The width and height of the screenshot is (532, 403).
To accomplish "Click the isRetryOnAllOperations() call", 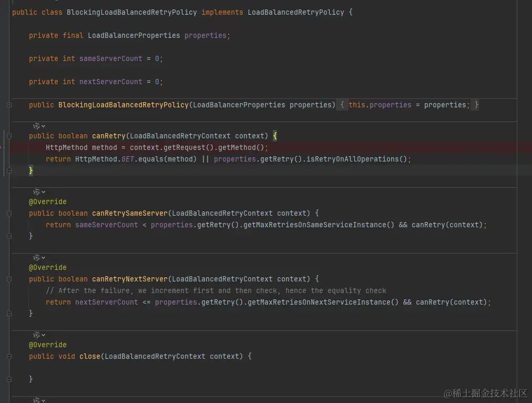I will pos(356,159).
